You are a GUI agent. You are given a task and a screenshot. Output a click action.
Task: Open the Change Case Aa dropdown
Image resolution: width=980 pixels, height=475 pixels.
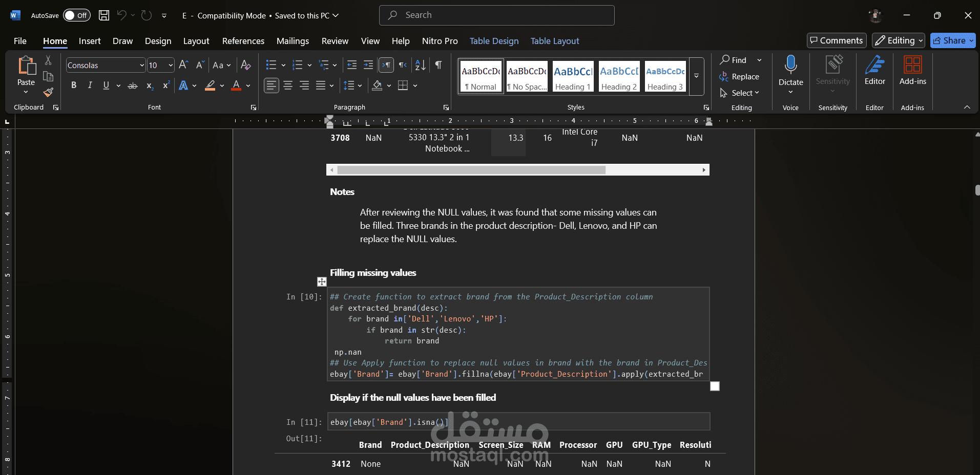[x=222, y=65]
